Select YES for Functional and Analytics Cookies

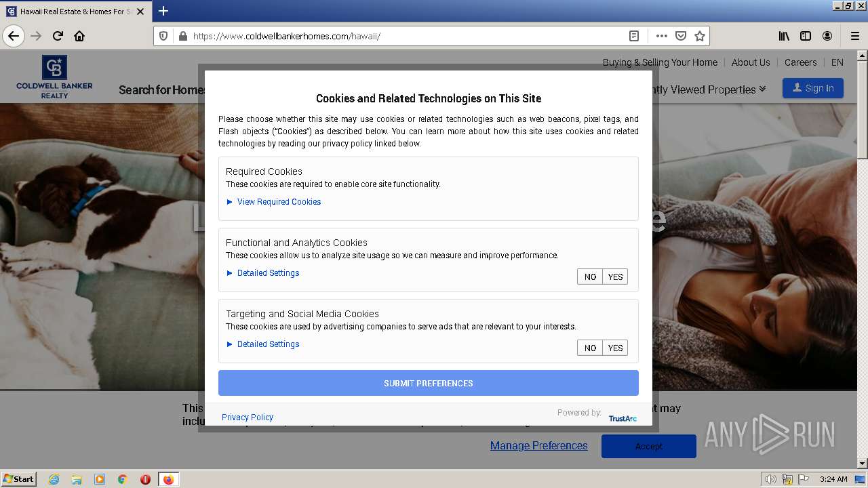coord(615,277)
